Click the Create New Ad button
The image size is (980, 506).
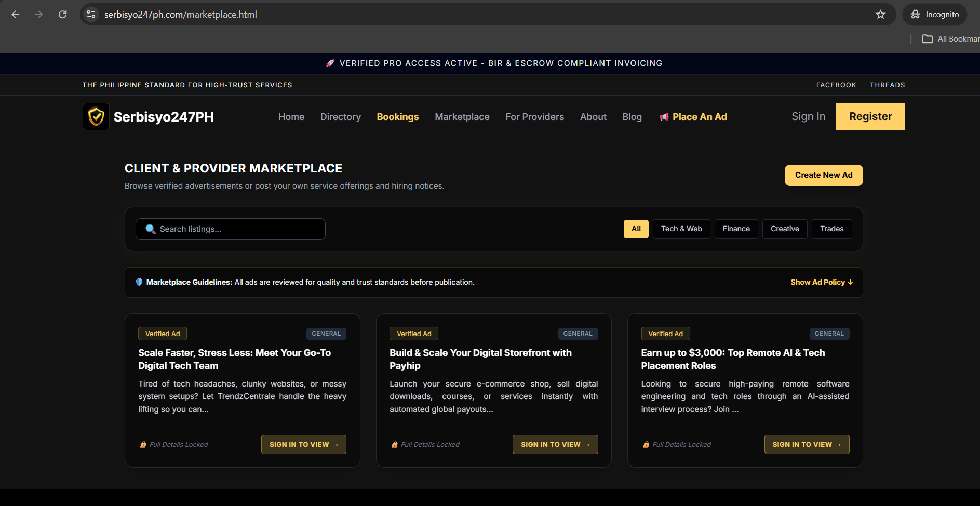(824, 175)
